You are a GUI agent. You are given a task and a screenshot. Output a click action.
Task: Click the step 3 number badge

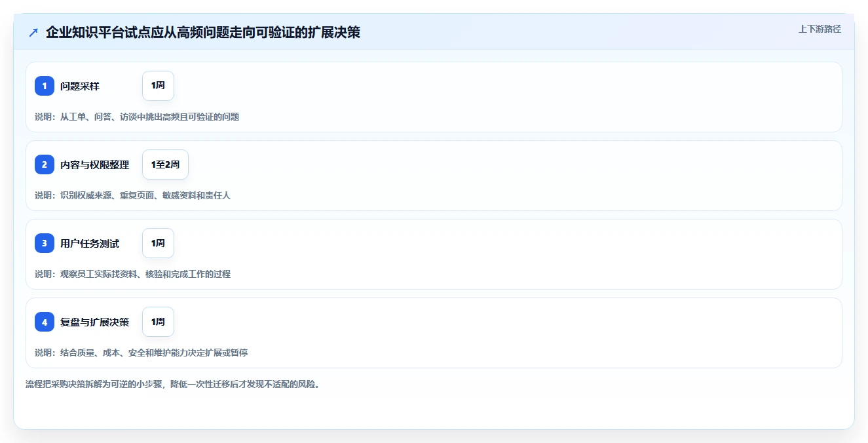click(45, 243)
